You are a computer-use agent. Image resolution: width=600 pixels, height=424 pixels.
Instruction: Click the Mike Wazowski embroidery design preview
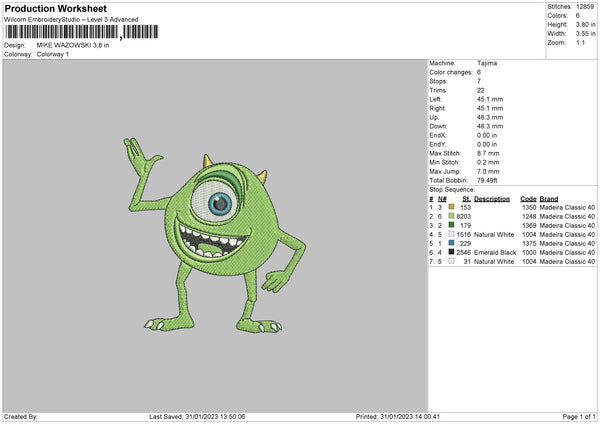tap(214, 230)
